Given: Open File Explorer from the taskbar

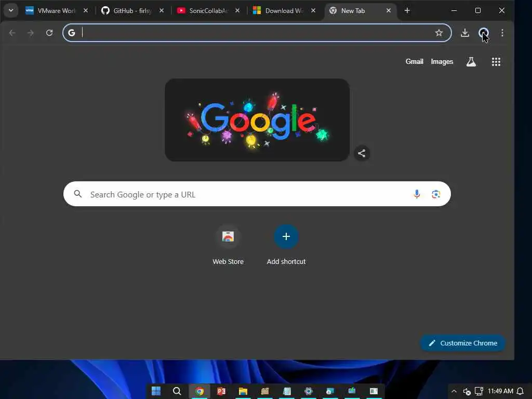Looking at the screenshot, I should (243, 391).
